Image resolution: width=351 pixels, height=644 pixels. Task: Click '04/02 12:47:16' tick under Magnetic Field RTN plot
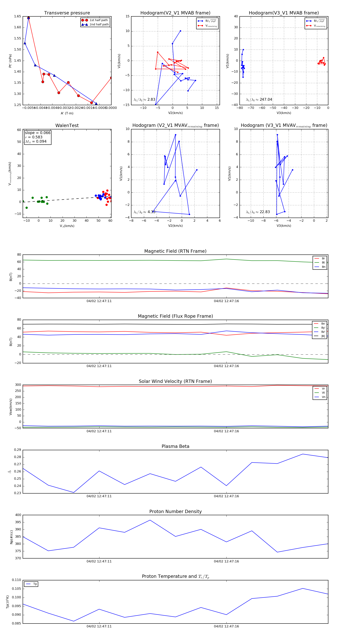[x=226, y=301]
